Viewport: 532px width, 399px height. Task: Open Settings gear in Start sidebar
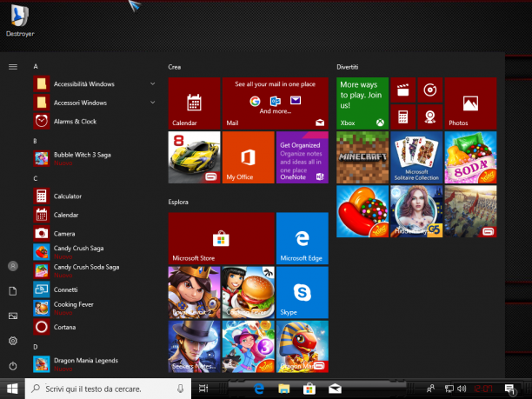(13, 341)
